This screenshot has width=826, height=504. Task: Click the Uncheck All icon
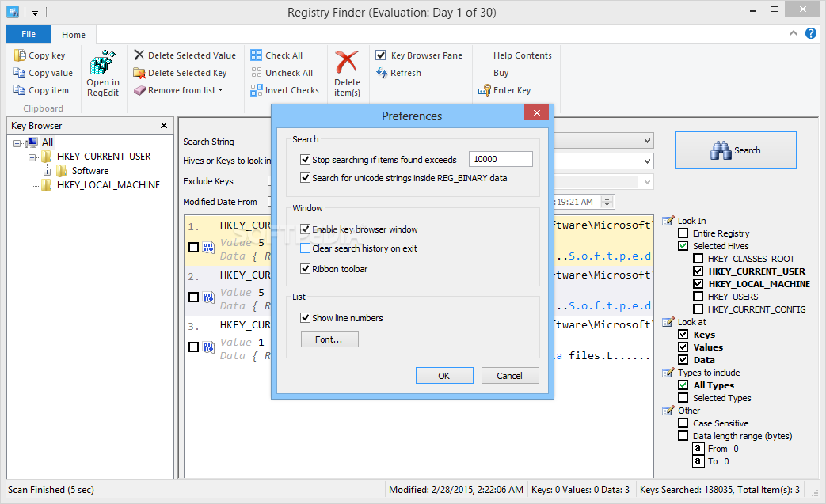[256, 73]
